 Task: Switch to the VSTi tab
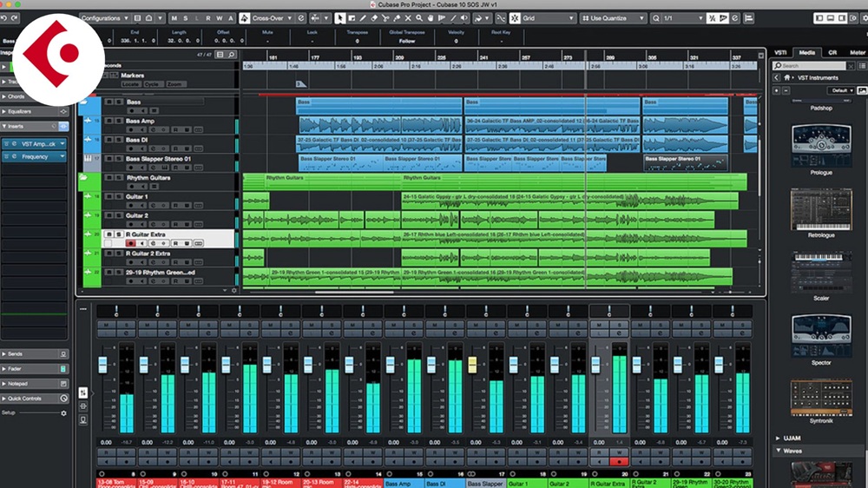tap(780, 53)
